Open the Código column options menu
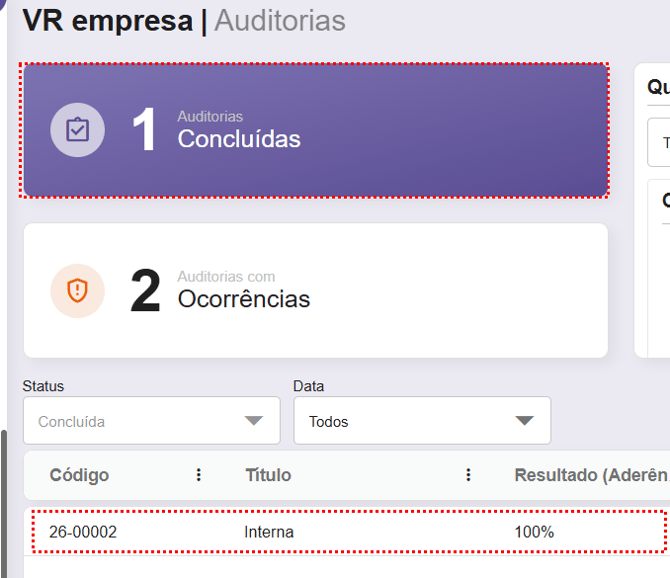 coord(199,475)
